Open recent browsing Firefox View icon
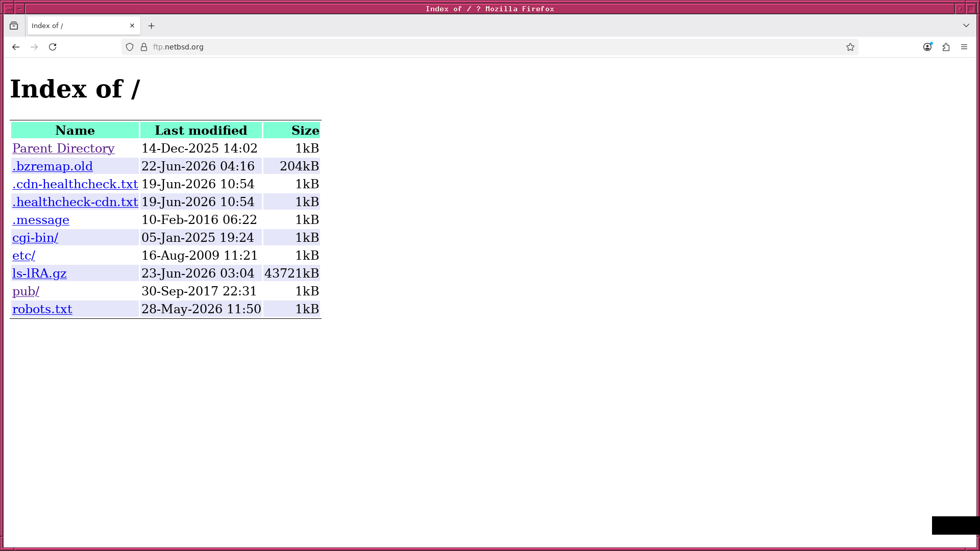Viewport: 980px width, 551px height. [x=14, y=26]
